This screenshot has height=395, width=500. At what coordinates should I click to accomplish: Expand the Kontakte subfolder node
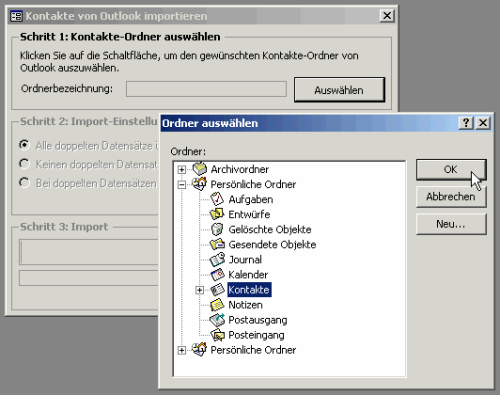(199, 290)
